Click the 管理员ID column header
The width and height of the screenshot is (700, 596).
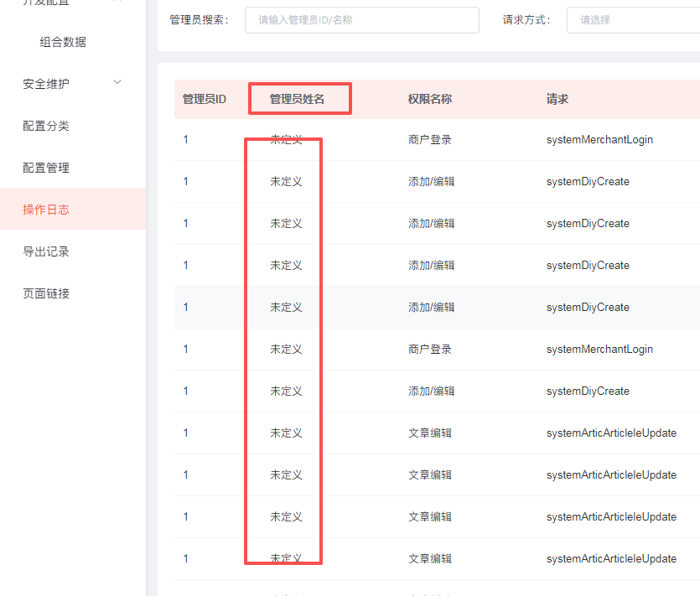[205, 99]
